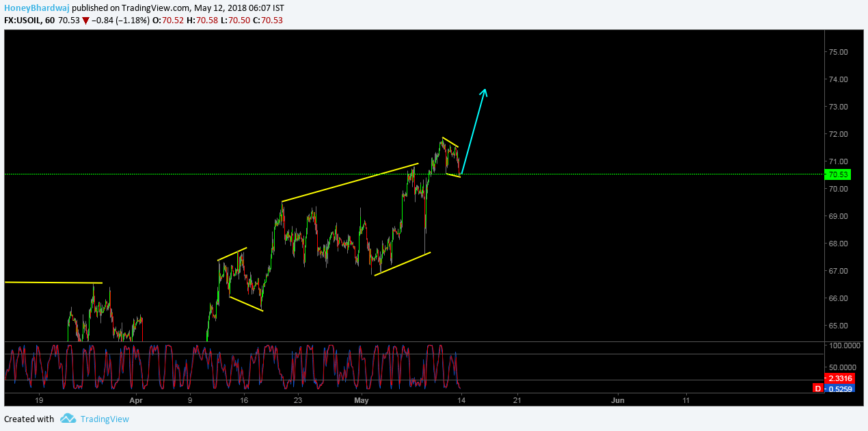The image size is (868, 431).
Task: Click the Jun label on time axis
Action: coord(618,400)
